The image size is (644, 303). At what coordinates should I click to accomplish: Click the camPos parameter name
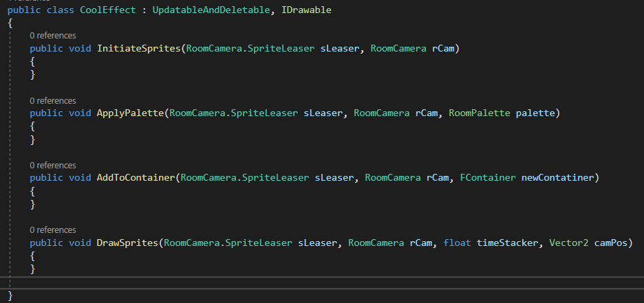tap(611, 243)
